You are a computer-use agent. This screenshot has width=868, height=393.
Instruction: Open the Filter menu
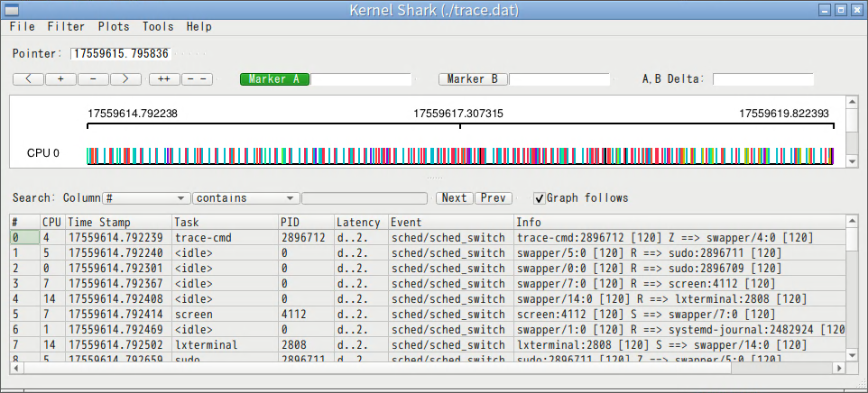click(x=66, y=27)
